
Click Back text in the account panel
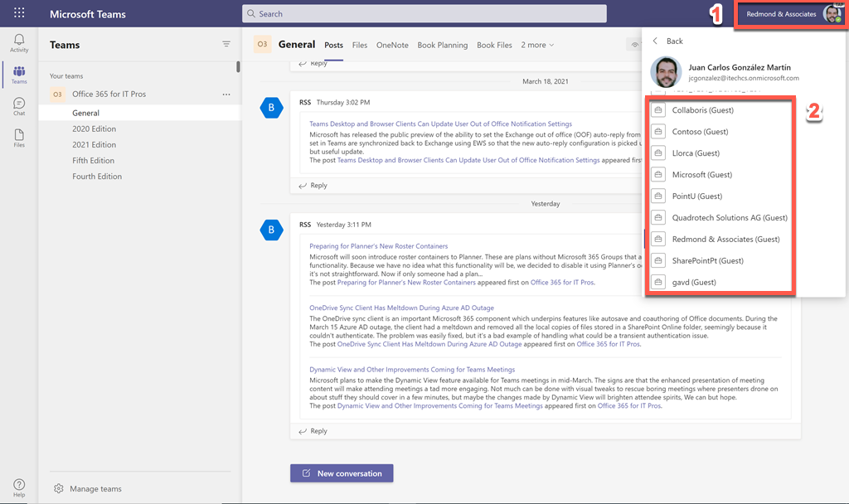(x=675, y=41)
